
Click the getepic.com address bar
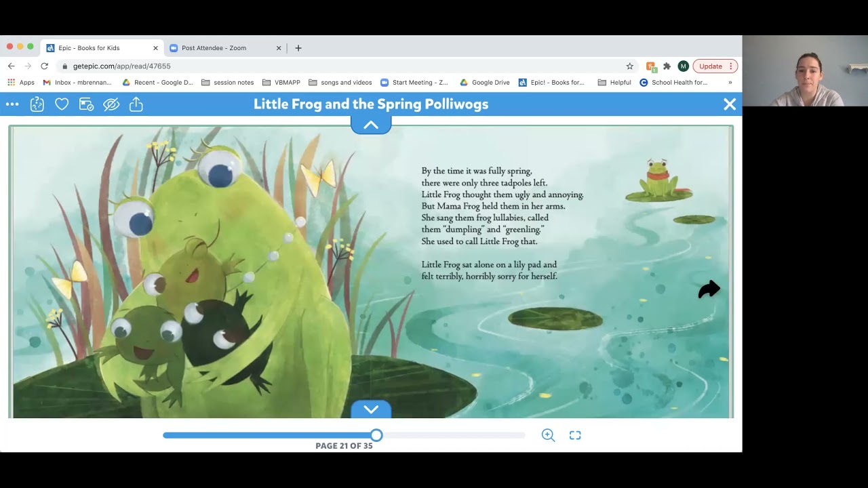tap(346, 66)
